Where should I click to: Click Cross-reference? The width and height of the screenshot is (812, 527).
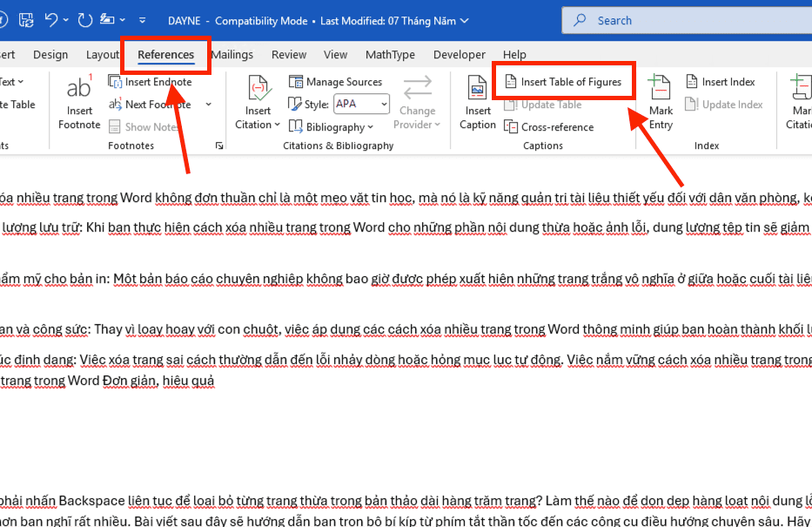pos(549,127)
